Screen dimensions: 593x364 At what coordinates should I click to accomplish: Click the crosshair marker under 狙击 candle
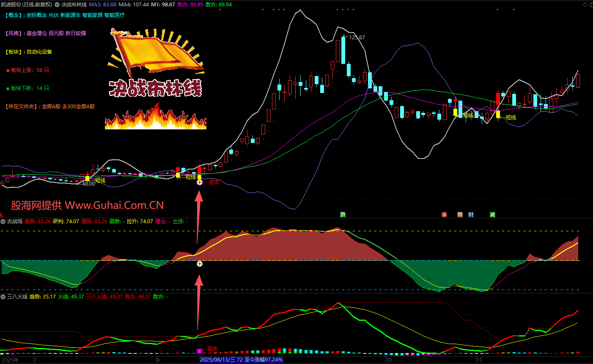pyautogui.click(x=200, y=182)
